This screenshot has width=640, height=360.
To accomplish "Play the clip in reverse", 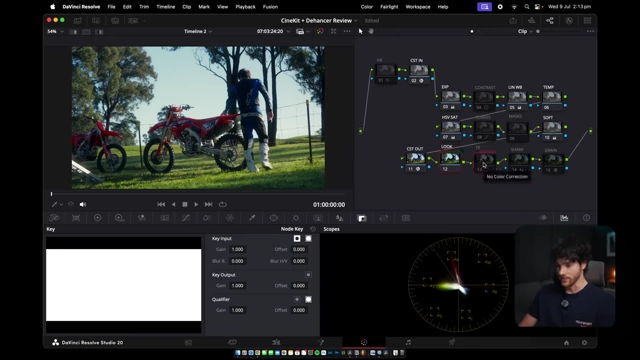I will pos(173,204).
